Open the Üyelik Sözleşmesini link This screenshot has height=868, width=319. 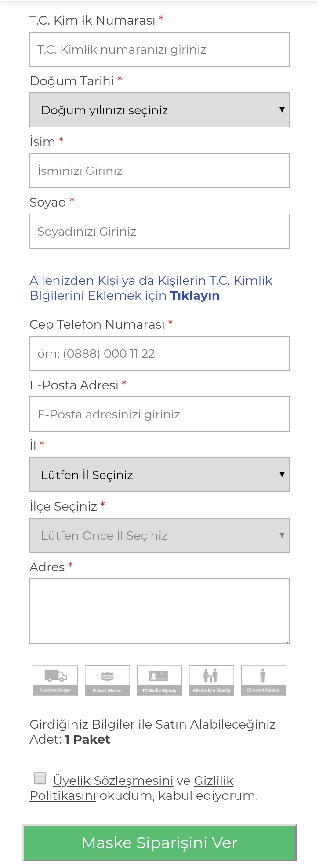[x=113, y=781]
